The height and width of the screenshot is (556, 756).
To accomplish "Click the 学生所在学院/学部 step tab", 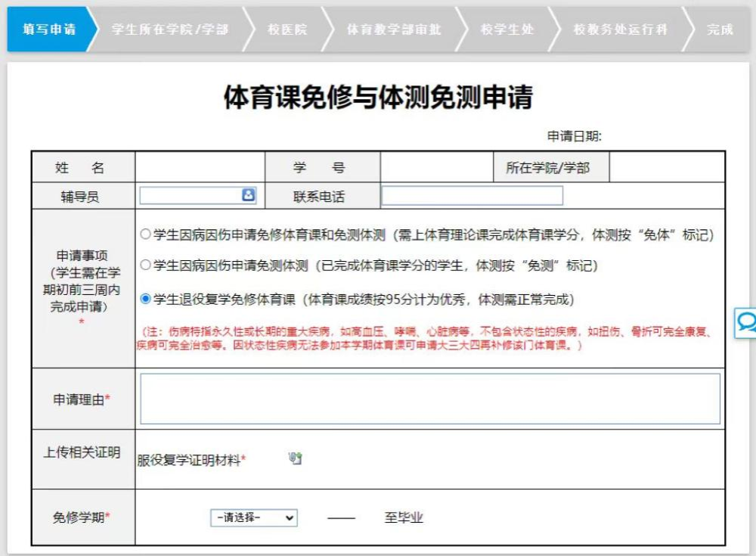I will (170, 30).
